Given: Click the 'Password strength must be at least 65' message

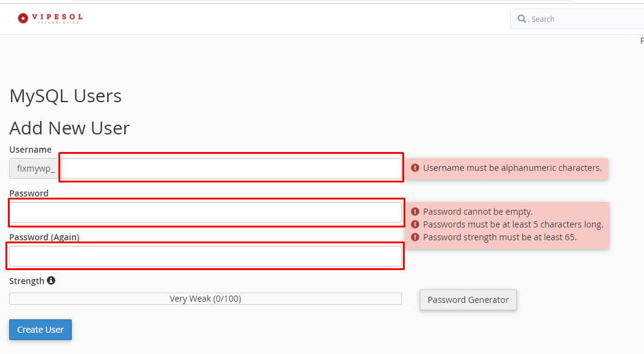Looking at the screenshot, I should 500,237.
